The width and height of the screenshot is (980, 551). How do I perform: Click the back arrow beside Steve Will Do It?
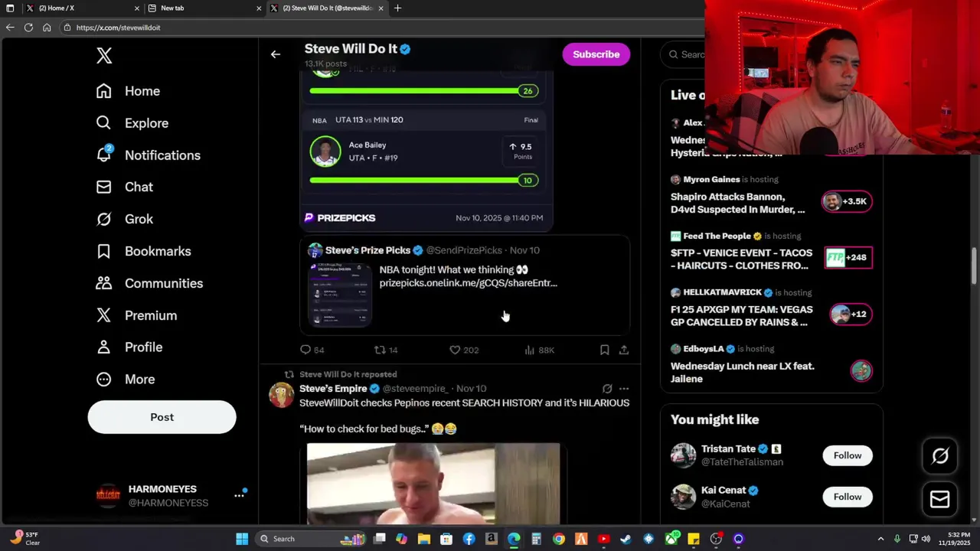[276, 54]
